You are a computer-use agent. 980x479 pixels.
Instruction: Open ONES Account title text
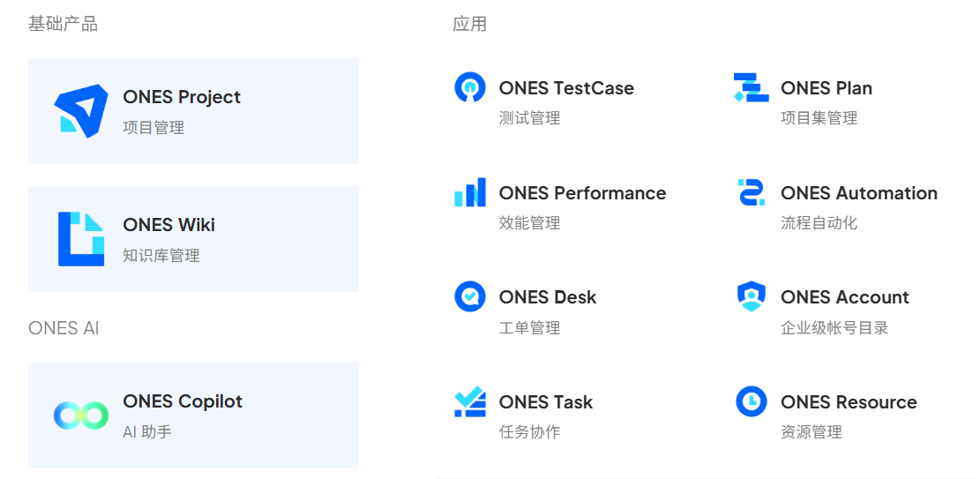coord(845,297)
